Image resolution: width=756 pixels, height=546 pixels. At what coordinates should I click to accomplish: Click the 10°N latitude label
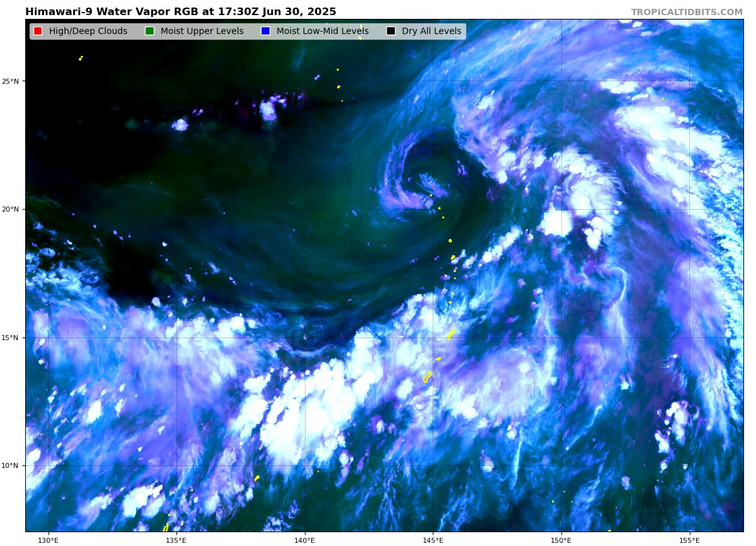[11, 466]
